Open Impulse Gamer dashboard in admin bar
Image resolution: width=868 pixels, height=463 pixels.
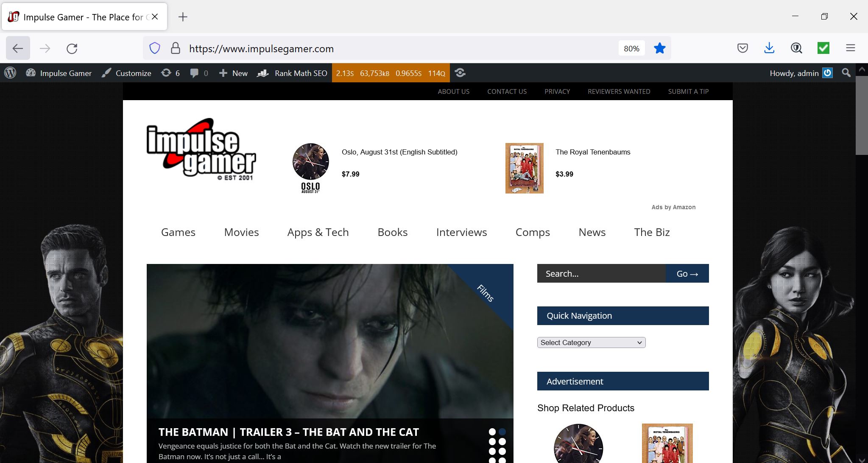tap(59, 73)
